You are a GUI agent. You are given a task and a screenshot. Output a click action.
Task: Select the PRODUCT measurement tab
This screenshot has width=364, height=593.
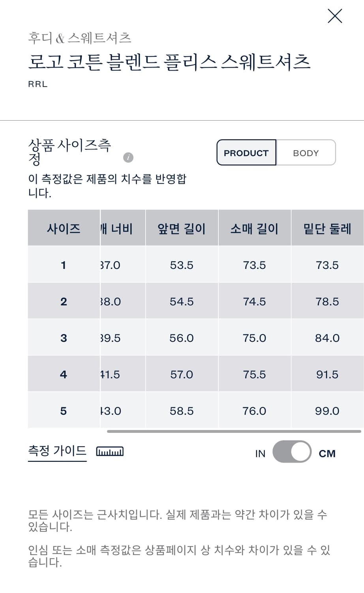tap(246, 153)
